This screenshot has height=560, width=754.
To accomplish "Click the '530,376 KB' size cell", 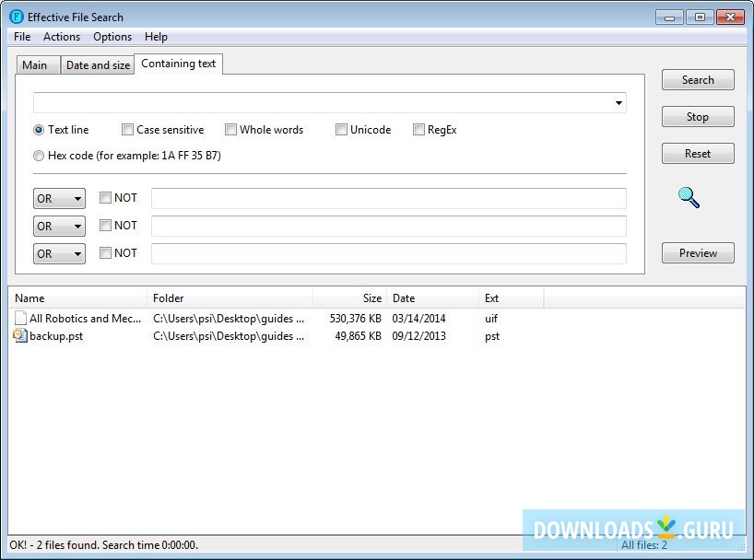I will click(356, 318).
